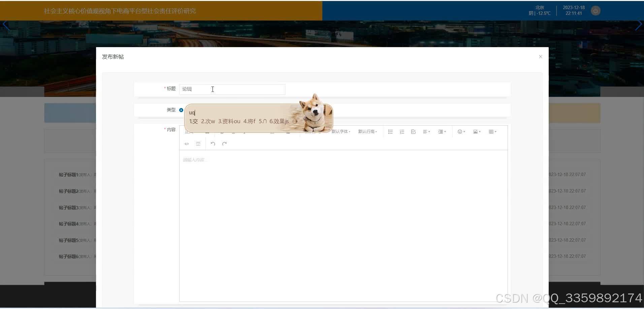The width and height of the screenshot is (644, 309).
Task: Click the site title 社会主义核心价值观视角下电商平台型社会责任评价研究
Action: point(120,11)
